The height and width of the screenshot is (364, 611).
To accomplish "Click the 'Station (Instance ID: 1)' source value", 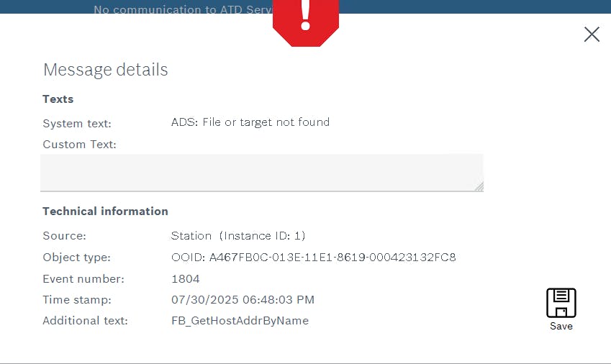I will tap(238, 236).
